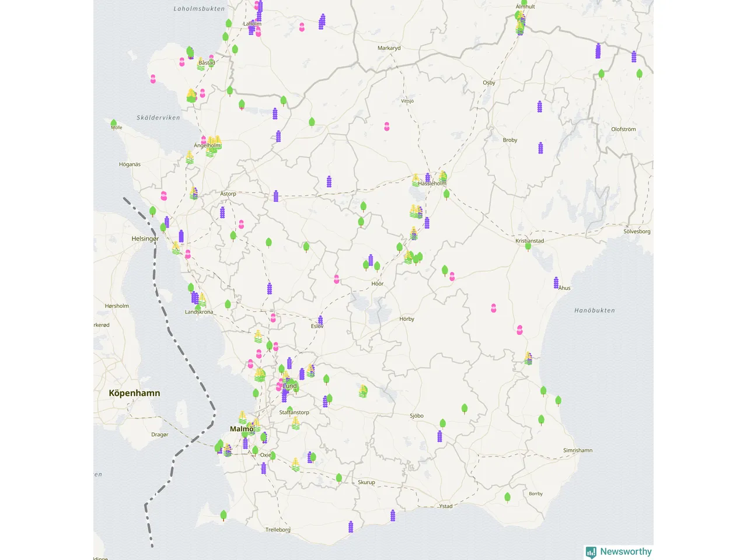Click the Olofström label

[x=624, y=129]
